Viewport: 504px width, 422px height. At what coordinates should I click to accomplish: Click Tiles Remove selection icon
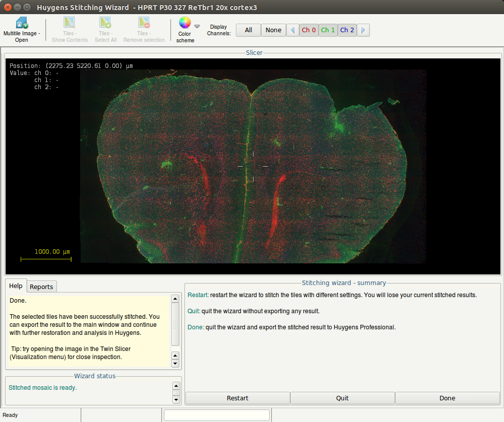[144, 23]
